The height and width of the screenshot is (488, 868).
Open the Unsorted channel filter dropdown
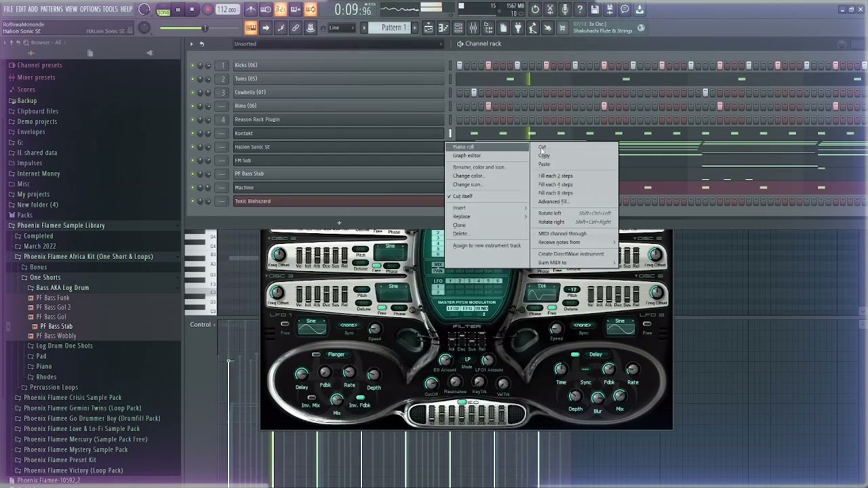[x=339, y=44]
